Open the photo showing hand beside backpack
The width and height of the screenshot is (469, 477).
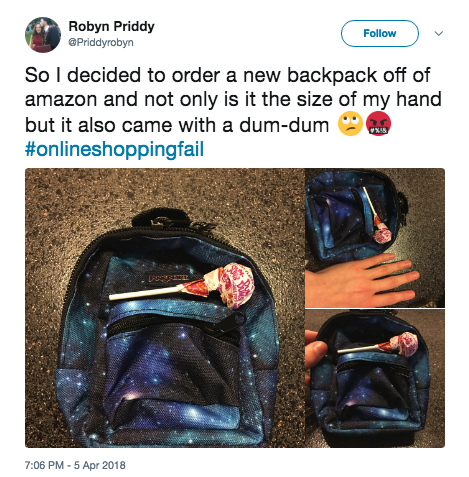pos(375,238)
